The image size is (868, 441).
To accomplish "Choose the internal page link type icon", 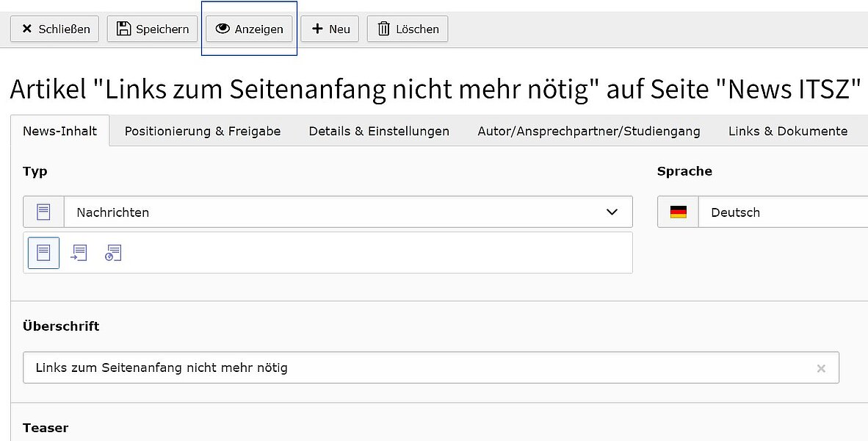I will click(79, 253).
